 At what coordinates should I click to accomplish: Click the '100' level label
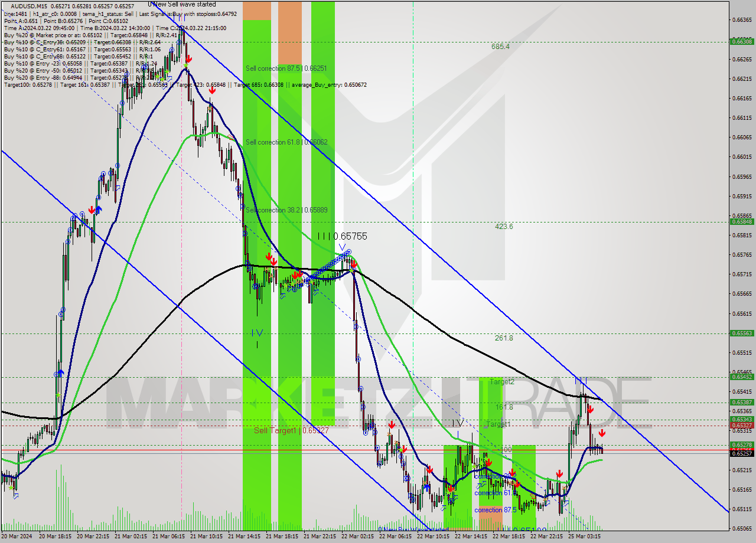pyautogui.click(x=506, y=450)
